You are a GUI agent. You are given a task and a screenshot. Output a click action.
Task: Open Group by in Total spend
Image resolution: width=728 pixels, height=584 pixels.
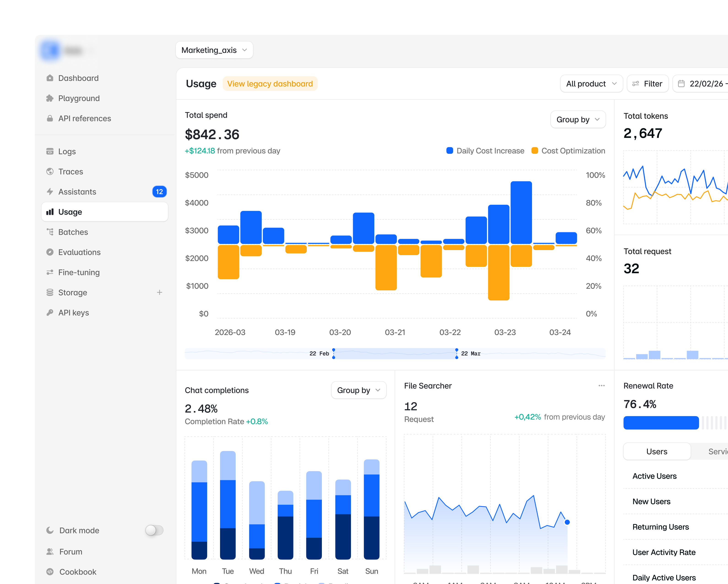[x=578, y=120]
